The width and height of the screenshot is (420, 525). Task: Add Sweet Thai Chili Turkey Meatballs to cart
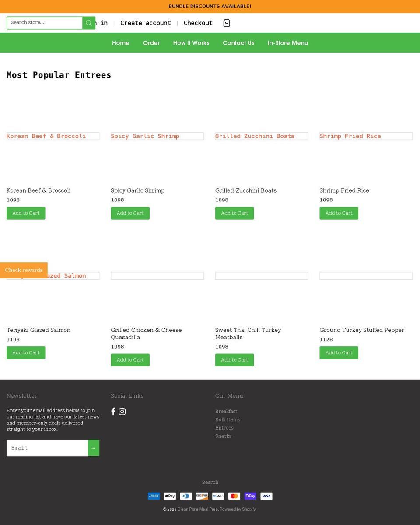click(234, 360)
